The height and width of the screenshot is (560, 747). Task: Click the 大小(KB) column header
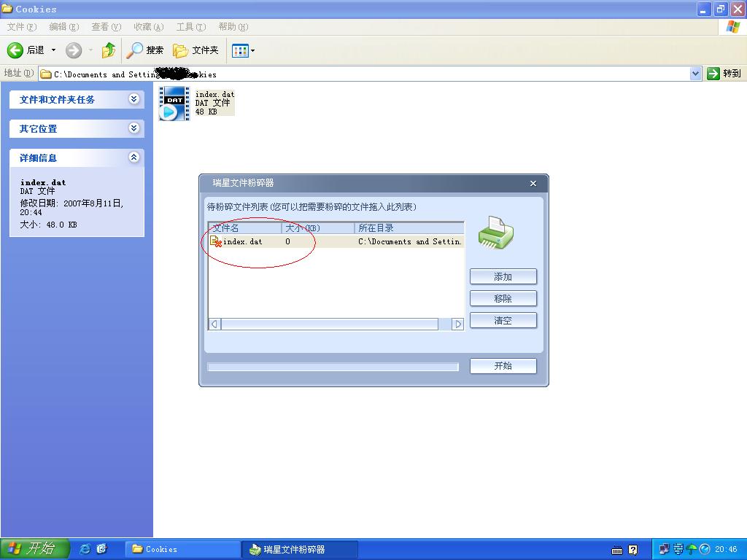pos(318,228)
